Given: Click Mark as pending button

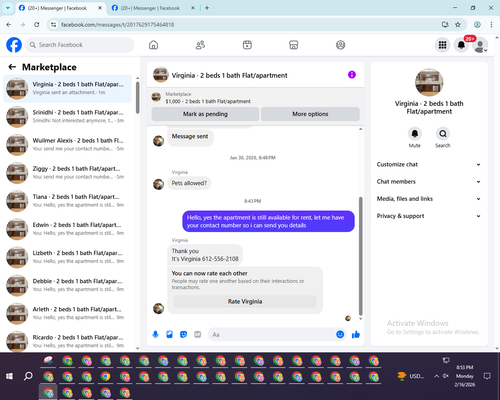Looking at the screenshot, I should click(x=205, y=114).
